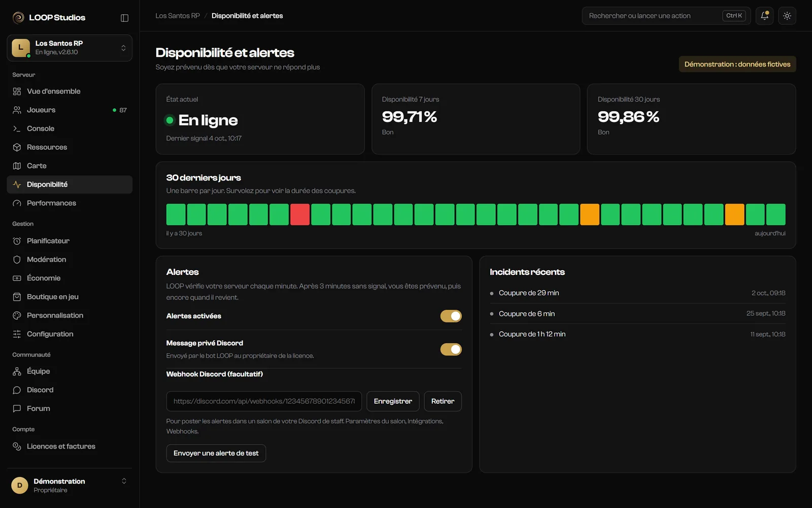Open the Forum menu item
This screenshot has width=812, height=508.
coord(70,408)
